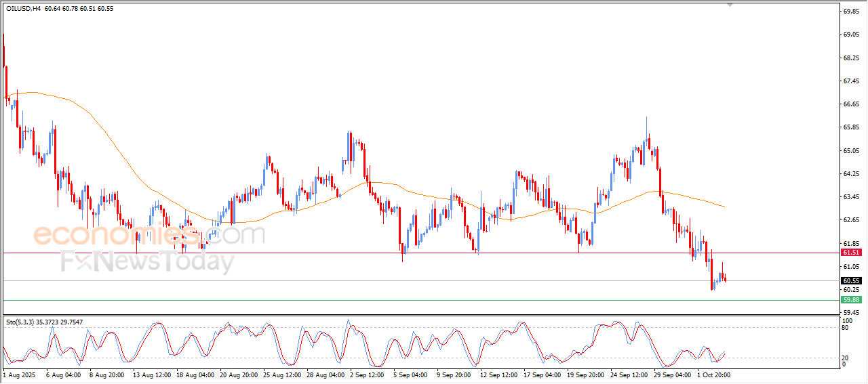
Task: Click the 1 Aug 2025 date label
Action: point(18,375)
